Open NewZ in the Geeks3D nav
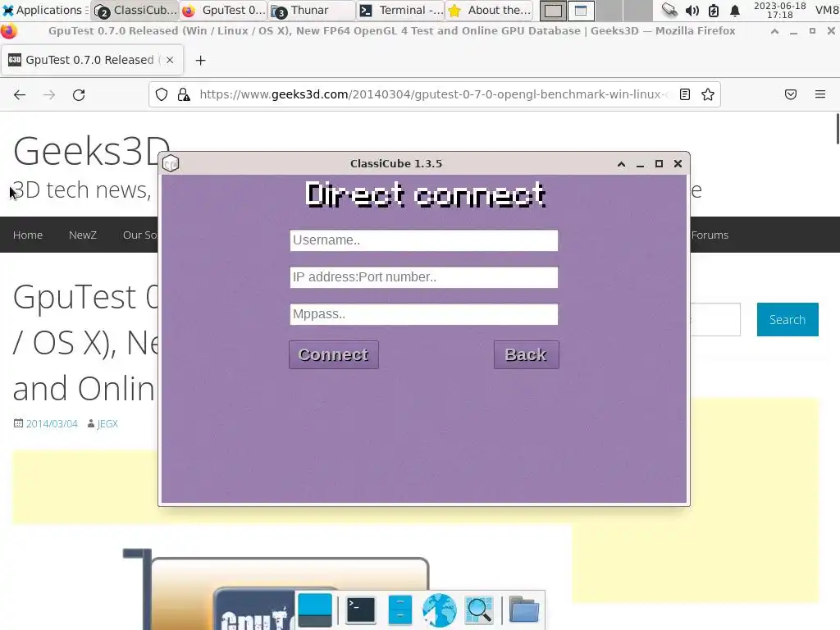 [83, 235]
